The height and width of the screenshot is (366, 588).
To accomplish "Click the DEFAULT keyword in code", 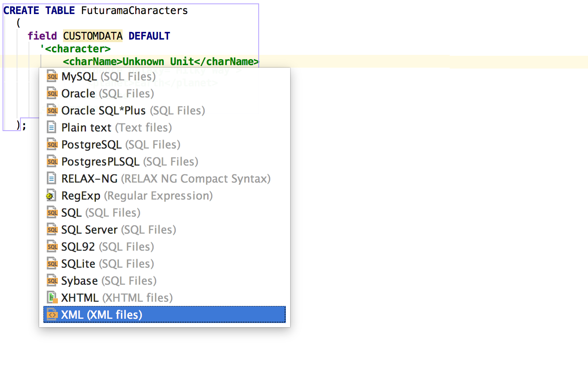I will (149, 36).
